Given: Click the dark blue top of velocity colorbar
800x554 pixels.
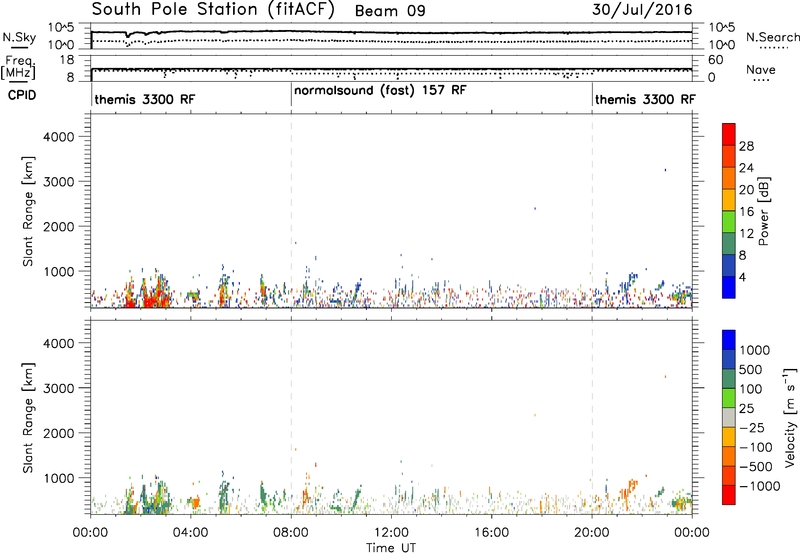Looking at the screenshot, I should [729, 340].
